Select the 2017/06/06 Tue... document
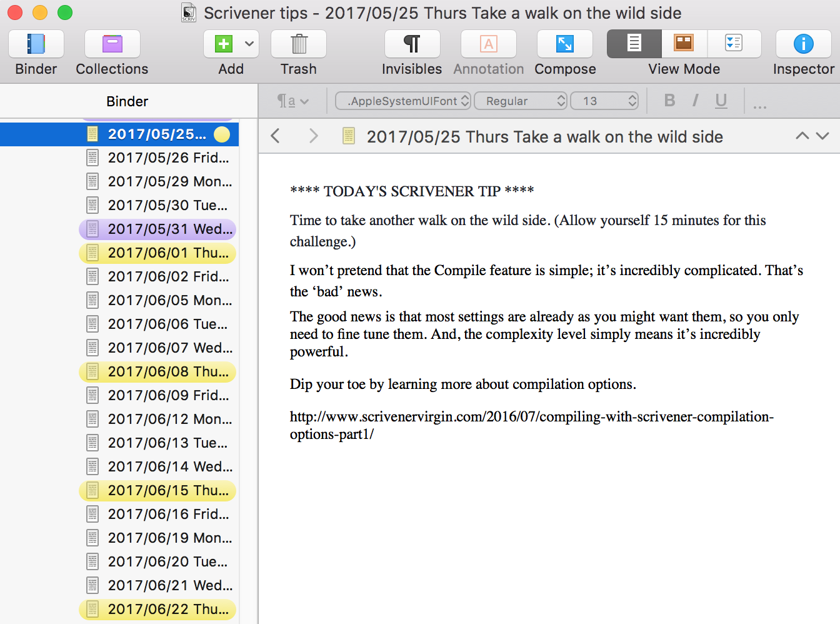 157,324
